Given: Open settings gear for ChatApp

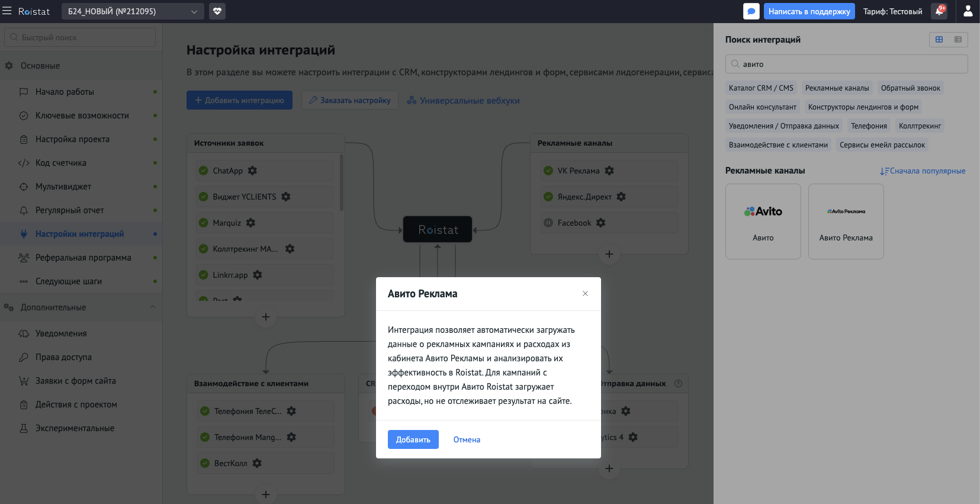Looking at the screenshot, I should (252, 171).
